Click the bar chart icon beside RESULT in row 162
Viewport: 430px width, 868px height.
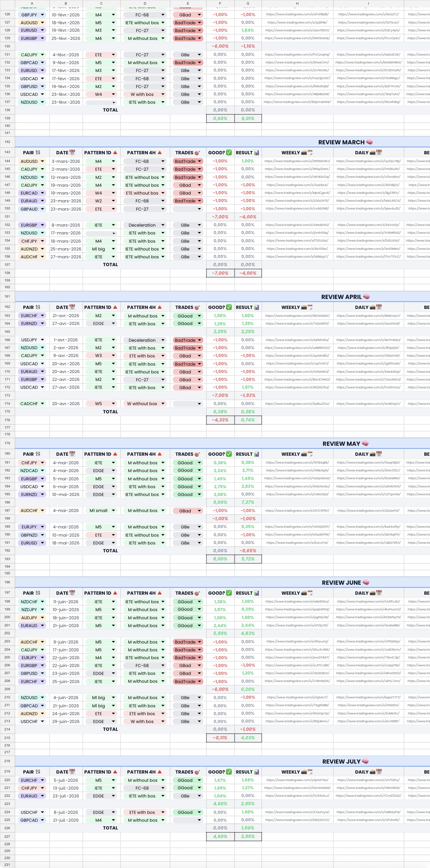point(257,307)
